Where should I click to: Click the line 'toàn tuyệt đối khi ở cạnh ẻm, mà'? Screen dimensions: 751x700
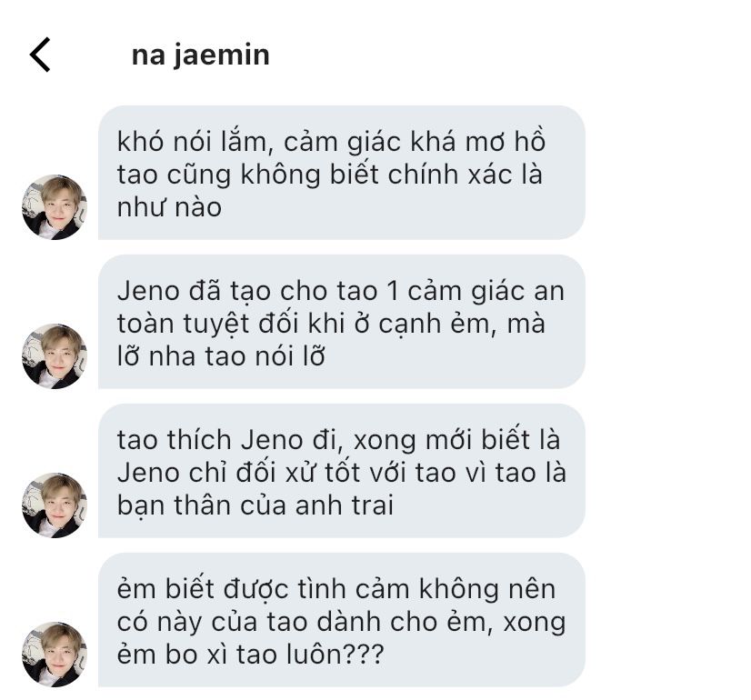[x=331, y=324]
